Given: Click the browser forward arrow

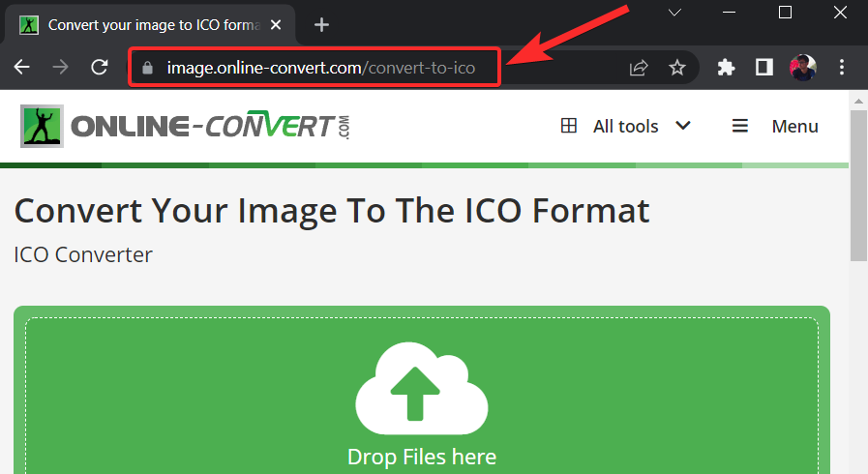Looking at the screenshot, I should [60, 68].
